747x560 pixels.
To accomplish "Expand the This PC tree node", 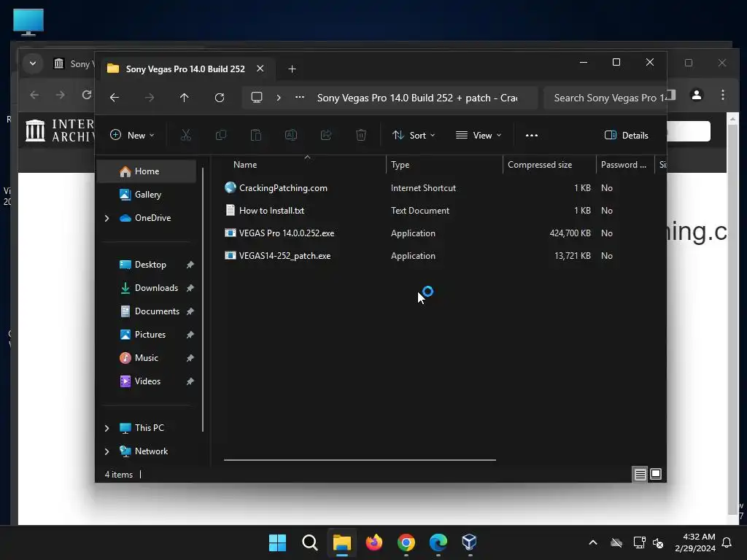I will pos(107,428).
